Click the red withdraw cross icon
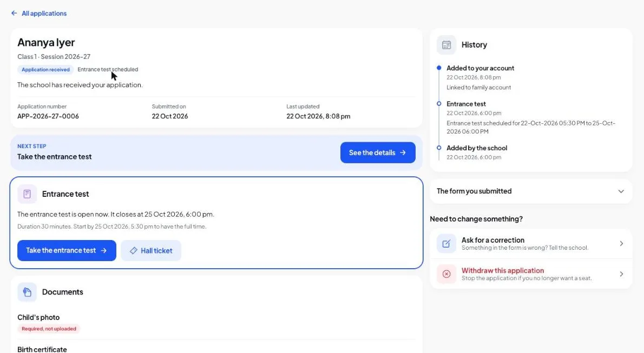This screenshot has height=353, width=644. pyautogui.click(x=446, y=274)
